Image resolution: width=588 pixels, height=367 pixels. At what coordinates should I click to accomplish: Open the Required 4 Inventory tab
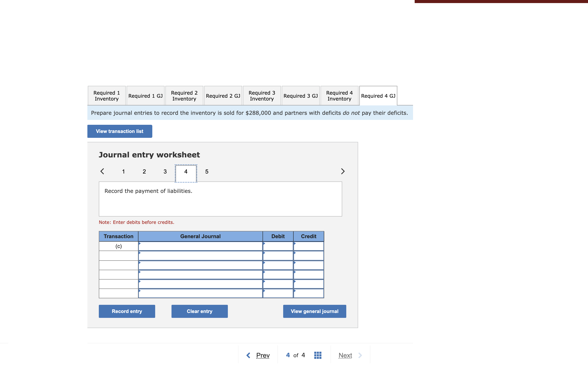(339, 96)
